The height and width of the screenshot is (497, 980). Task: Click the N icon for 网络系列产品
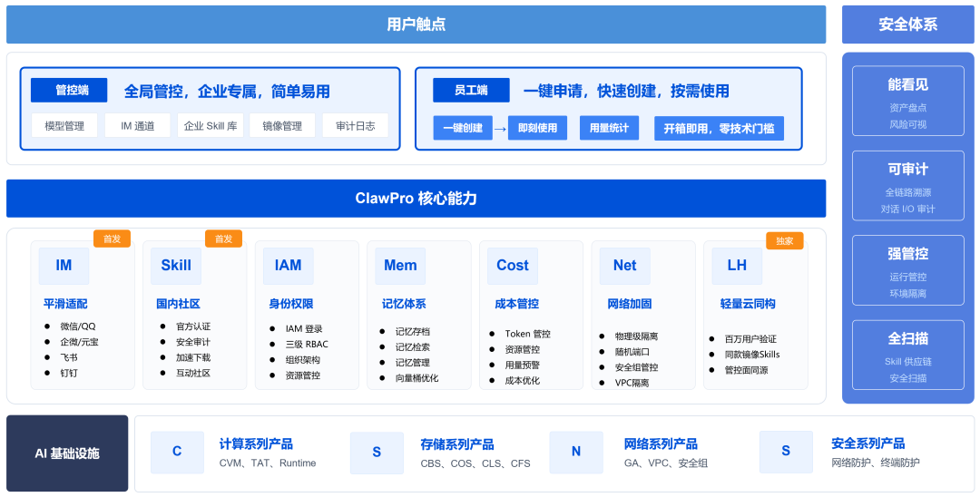tap(576, 452)
